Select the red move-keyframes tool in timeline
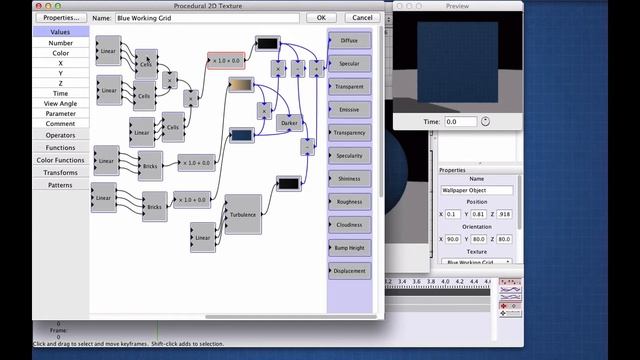The image size is (640, 360). pyautogui.click(x=510, y=305)
